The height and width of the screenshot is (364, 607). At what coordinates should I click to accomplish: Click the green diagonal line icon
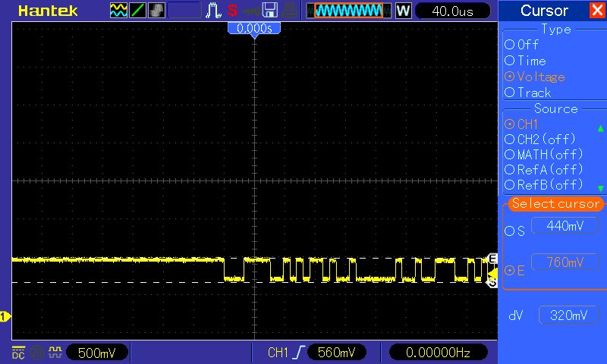(137, 11)
